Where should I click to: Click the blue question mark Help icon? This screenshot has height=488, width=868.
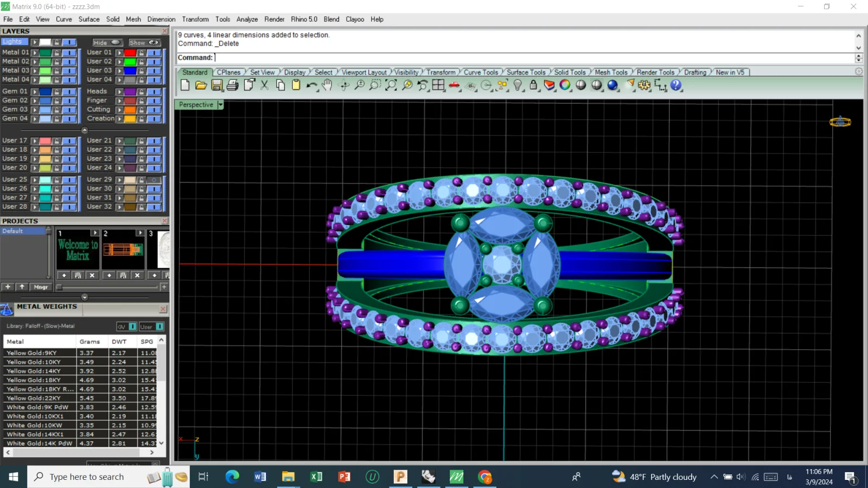pos(676,85)
